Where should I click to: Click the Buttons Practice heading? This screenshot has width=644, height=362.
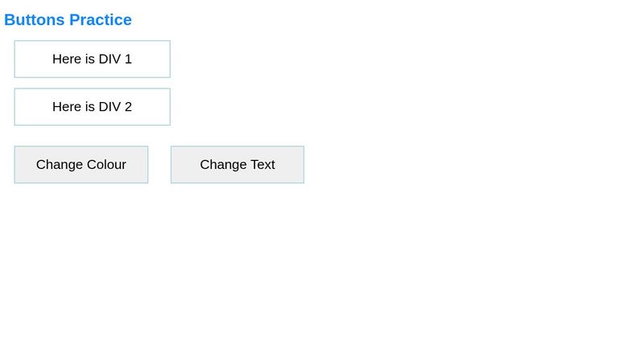point(68,20)
